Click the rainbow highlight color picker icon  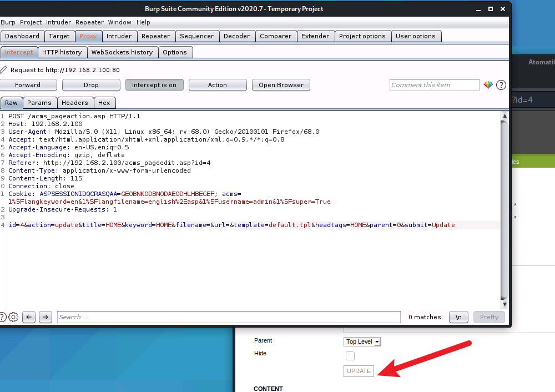pos(488,85)
